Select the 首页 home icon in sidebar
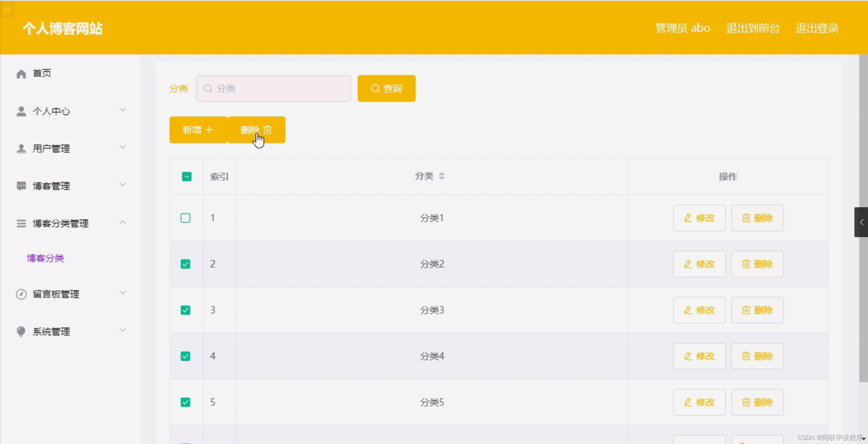868x444 pixels. point(21,73)
